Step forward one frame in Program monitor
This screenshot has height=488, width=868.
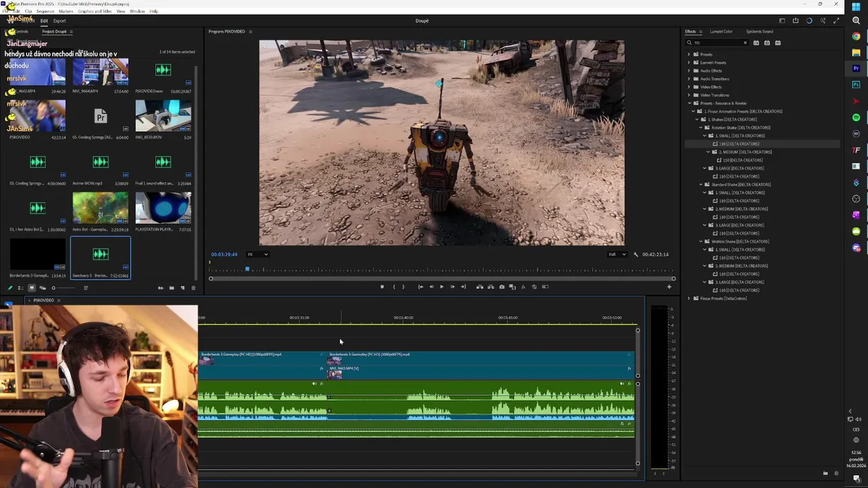tap(452, 287)
